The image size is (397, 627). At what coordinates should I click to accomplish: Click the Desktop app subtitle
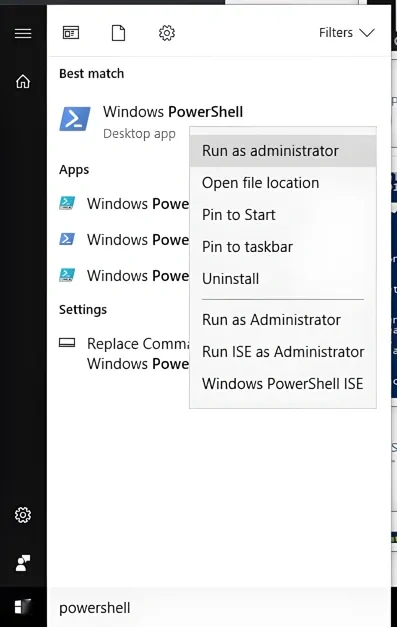(139, 133)
